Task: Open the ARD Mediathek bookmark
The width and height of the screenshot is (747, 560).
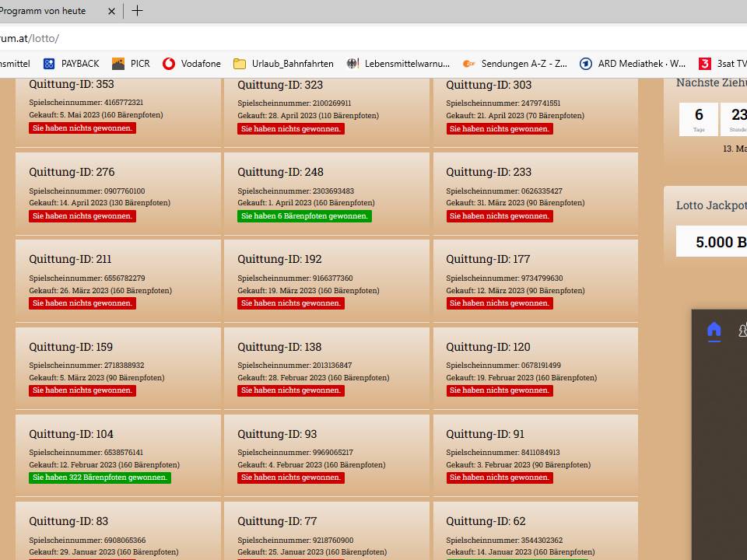Action: pos(633,64)
